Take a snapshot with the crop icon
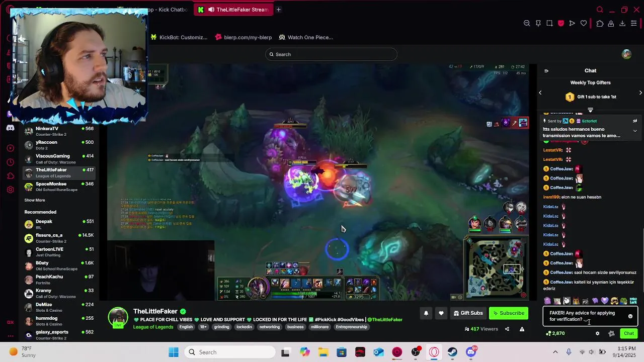This screenshot has width=644, height=362. (x=549, y=23)
